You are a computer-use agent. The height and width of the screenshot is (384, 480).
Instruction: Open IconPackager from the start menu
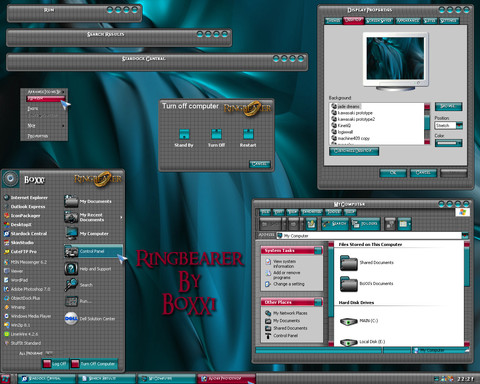[22, 216]
